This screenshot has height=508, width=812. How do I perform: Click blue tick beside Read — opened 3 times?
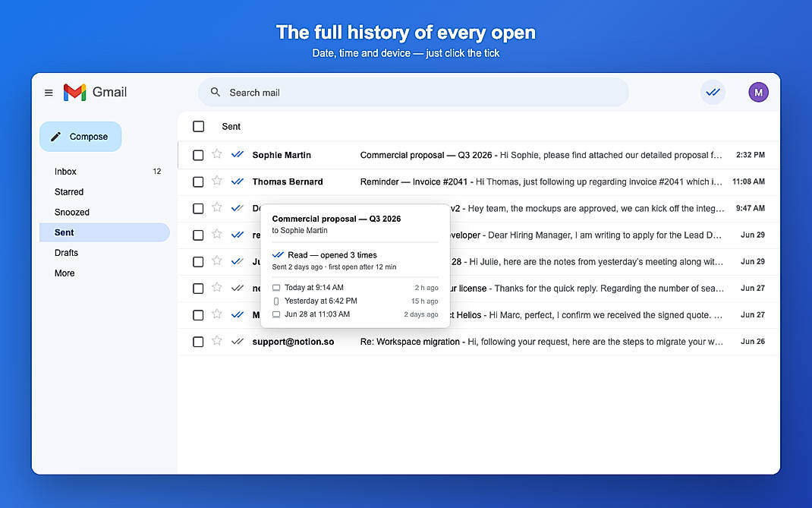pyautogui.click(x=278, y=254)
